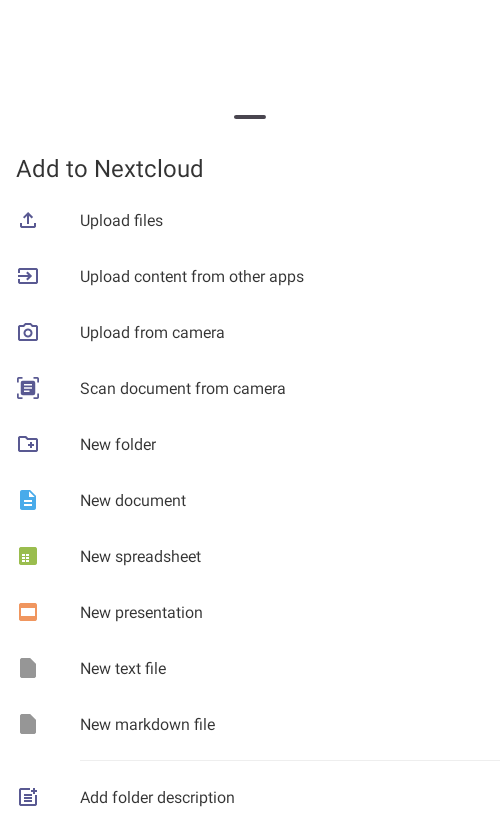This screenshot has height=833, width=500.
Task: Select New spreadsheet entry
Action: point(250,556)
